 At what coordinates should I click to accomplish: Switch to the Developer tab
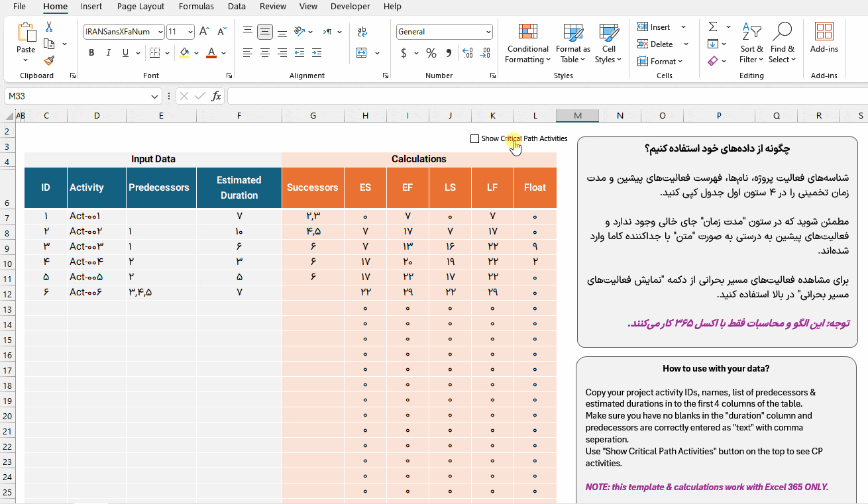[351, 6]
